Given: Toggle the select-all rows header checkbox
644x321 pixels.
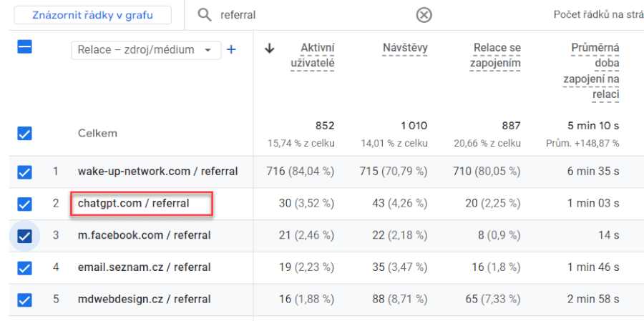Looking at the screenshot, I should [x=24, y=47].
